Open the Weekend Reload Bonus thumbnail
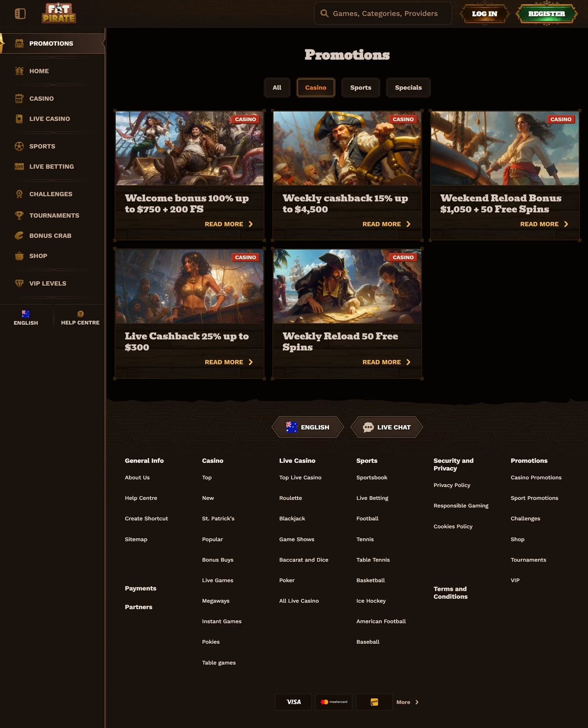 [x=505, y=148]
